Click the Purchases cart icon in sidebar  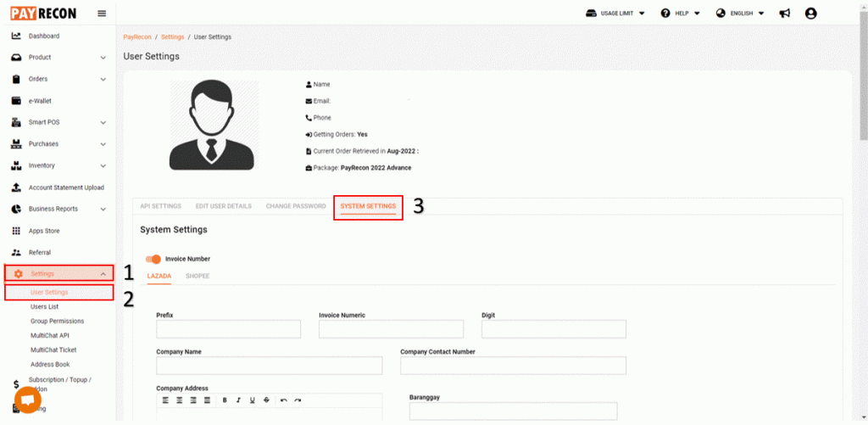click(x=16, y=144)
